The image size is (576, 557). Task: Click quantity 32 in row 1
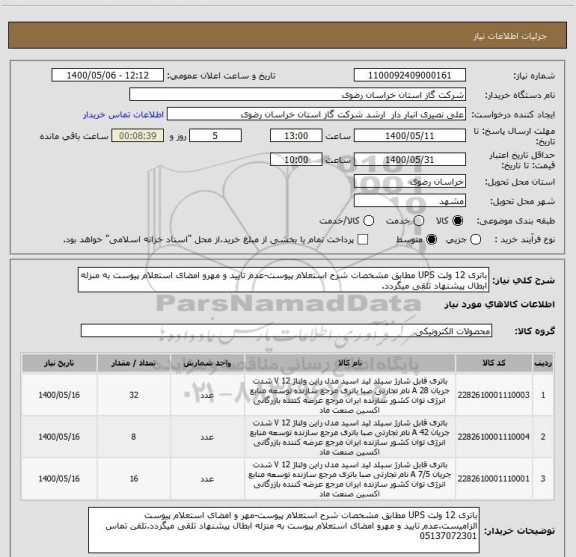[x=134, y=395]
